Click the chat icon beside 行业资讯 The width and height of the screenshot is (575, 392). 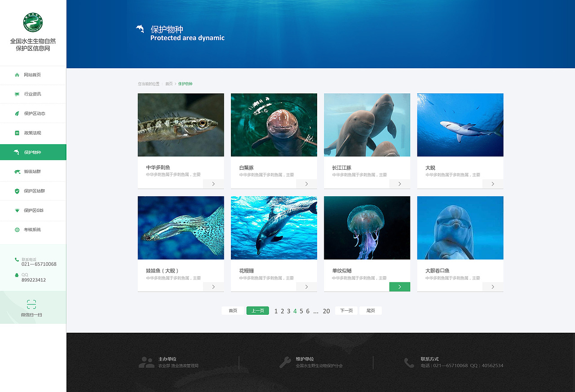(x=17, y=94)
